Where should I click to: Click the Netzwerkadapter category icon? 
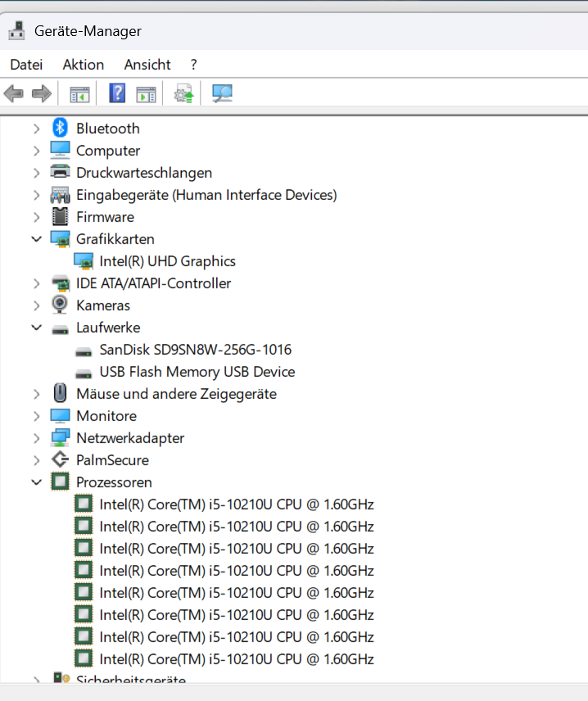[60, 437]
